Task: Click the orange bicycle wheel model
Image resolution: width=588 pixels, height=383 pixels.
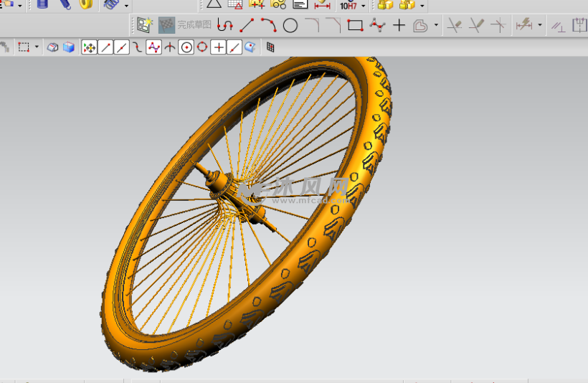Action: point(247,214)
